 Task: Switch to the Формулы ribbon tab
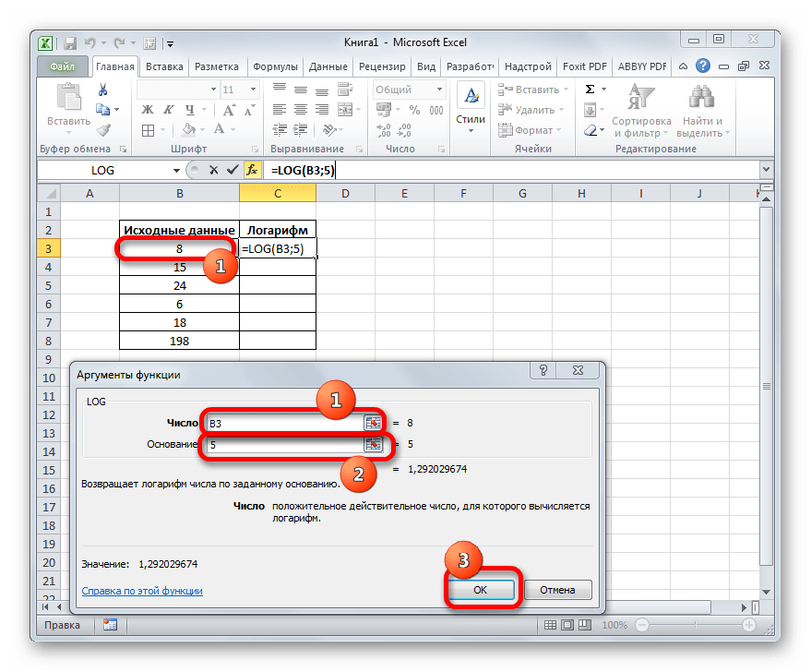[274, 66]
